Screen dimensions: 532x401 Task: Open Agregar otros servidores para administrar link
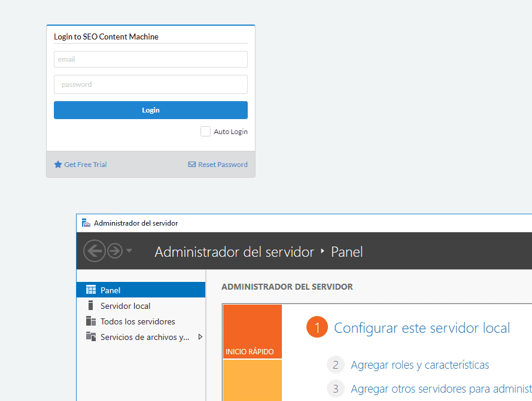[441, 389]
